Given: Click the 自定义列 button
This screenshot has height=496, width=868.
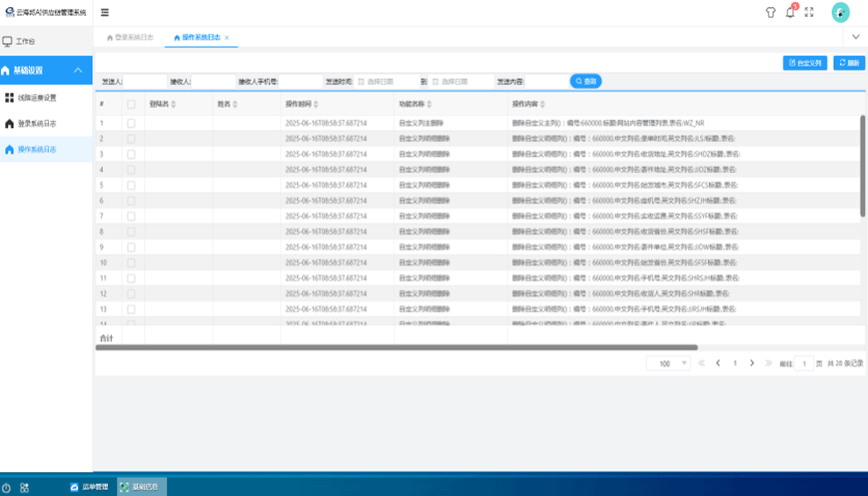Looking at the screenshot, I should point(805,63).
